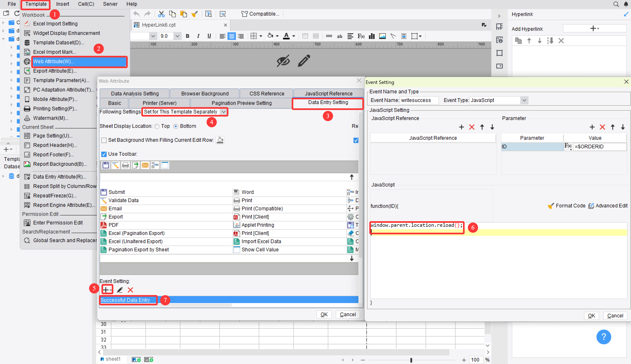Open Add Hyperlink plus dropdown

point(594,28)
